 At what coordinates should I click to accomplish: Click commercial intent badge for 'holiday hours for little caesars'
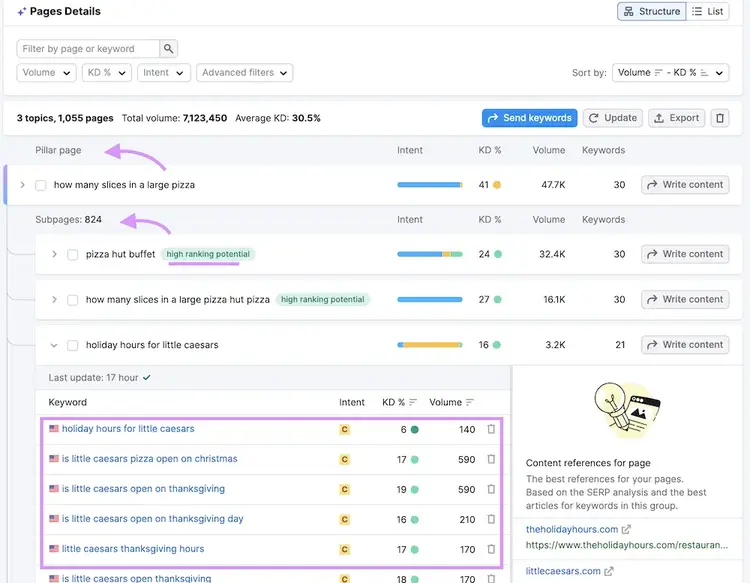point(344,429)
